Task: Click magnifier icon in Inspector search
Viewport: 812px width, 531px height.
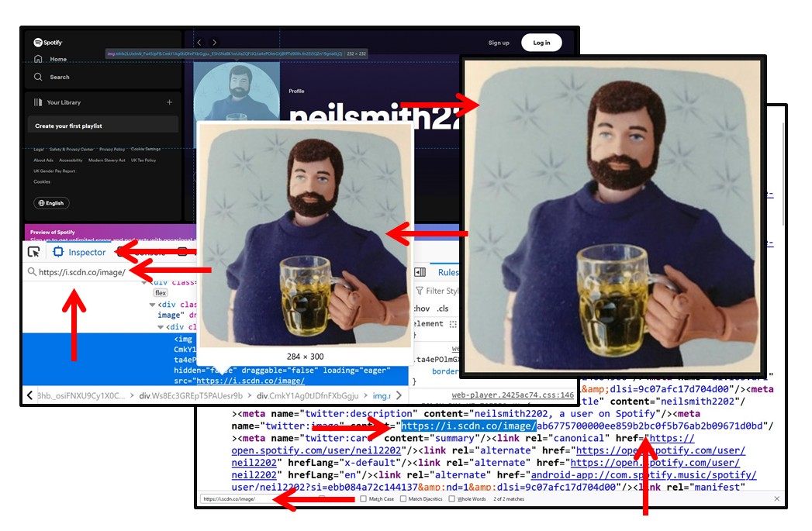Action: [32, 272]
